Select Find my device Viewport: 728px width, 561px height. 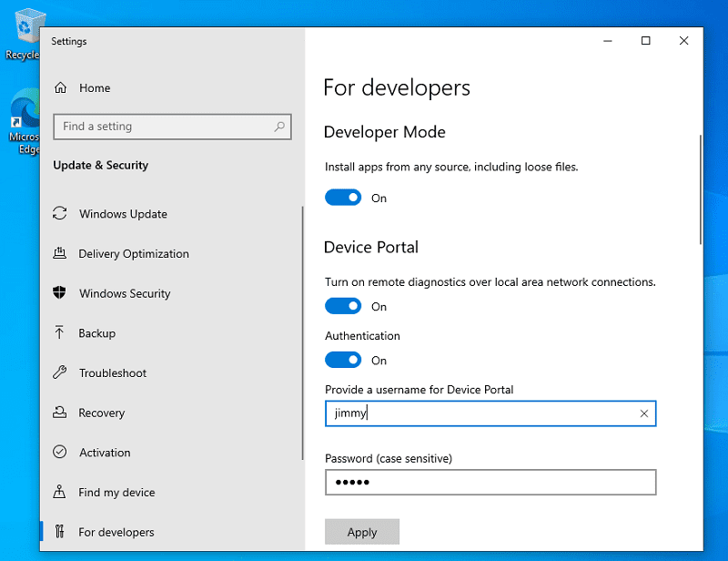tap(172, 492)
